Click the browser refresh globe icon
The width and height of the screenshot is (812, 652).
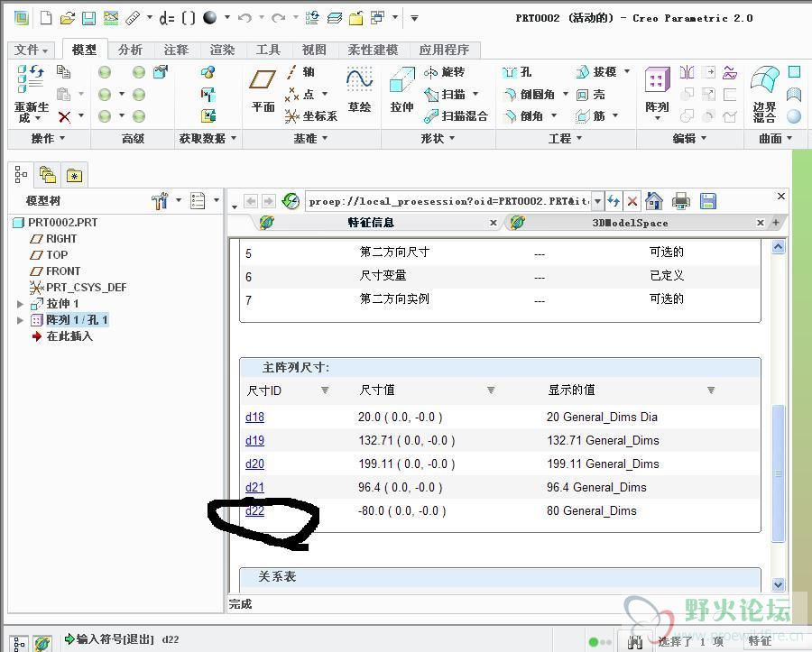291,201
